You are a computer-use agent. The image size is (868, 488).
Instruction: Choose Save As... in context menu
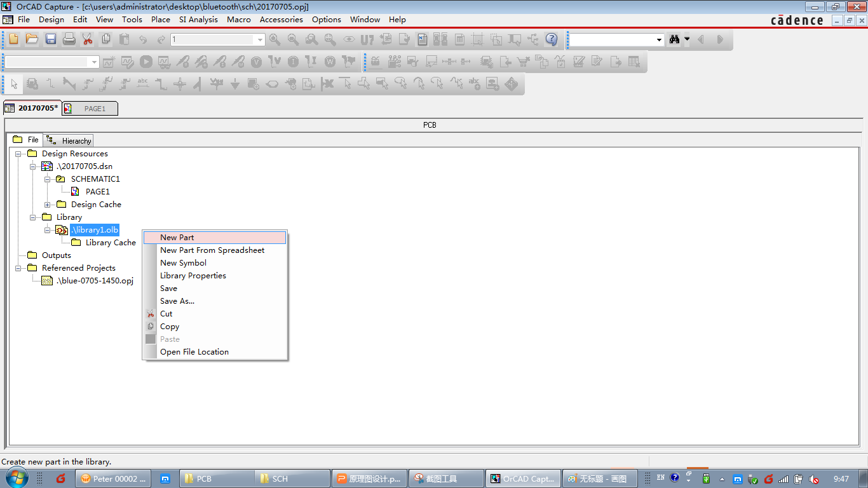[x=215, y=301]
